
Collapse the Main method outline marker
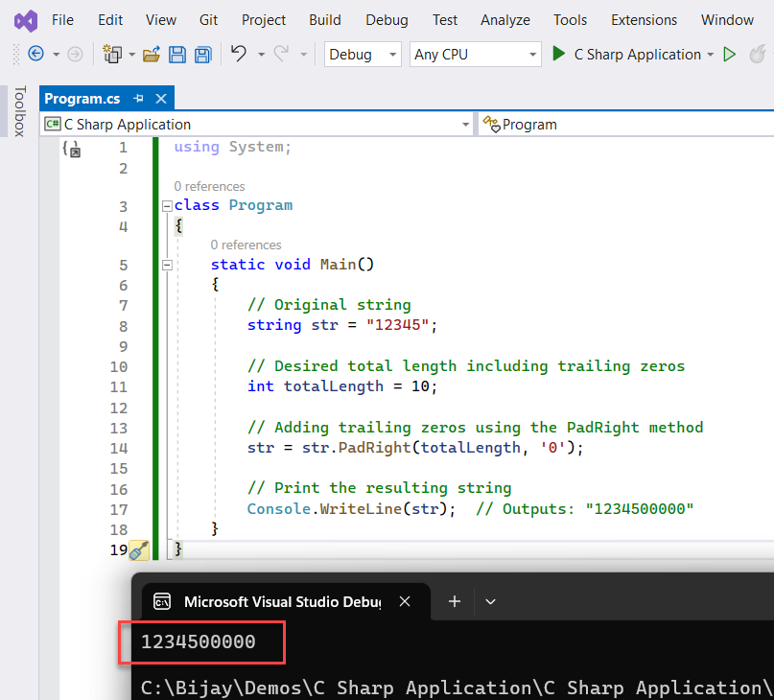click(167, 264)
